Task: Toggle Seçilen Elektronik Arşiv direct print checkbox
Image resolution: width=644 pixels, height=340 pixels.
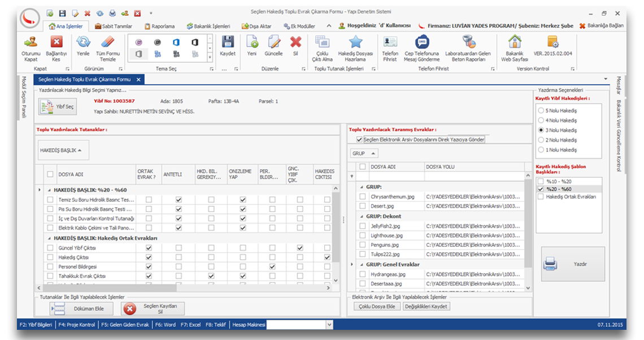Action: [359, 140]
